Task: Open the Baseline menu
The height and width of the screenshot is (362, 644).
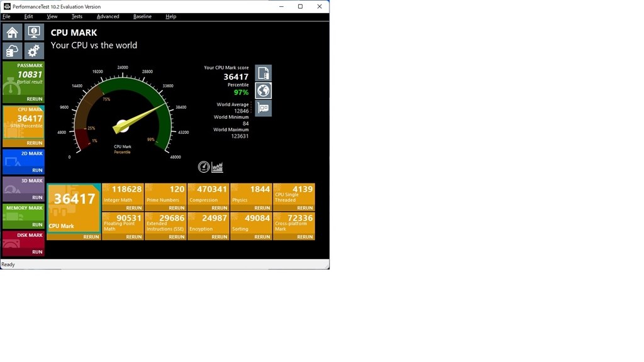Action: click(x=143, y=16)
